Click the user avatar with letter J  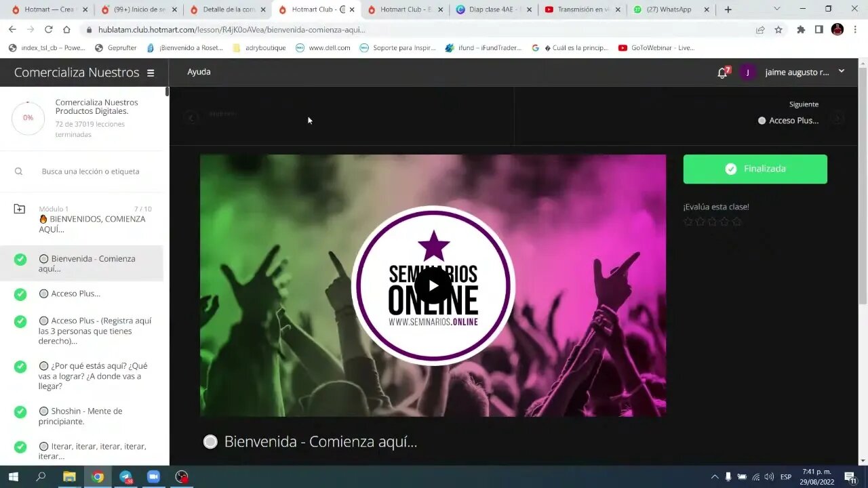pos(748,73)
